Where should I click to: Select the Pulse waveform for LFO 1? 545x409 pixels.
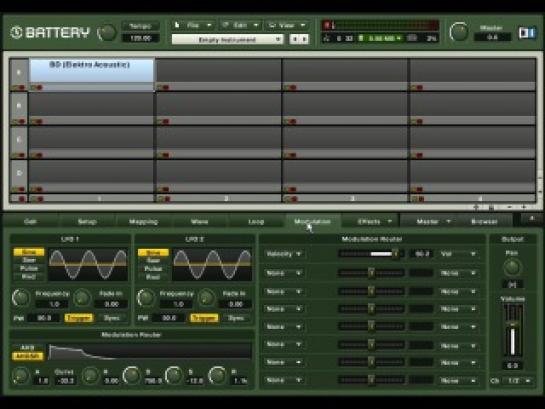(29, 268)
